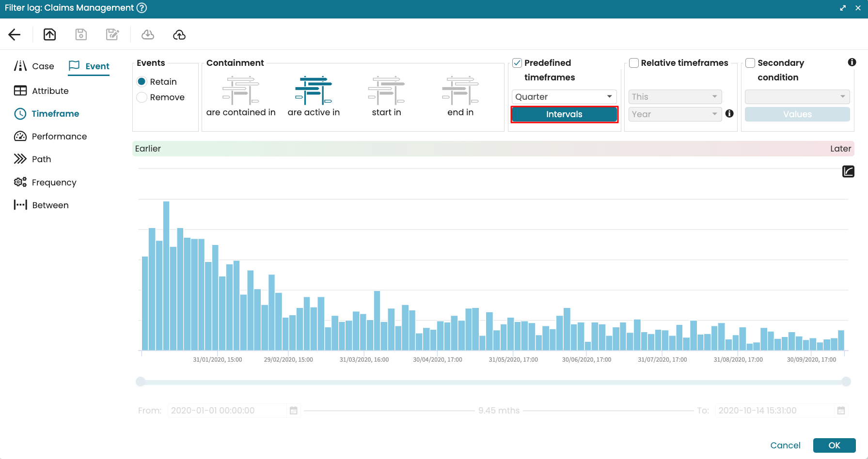Select the 'are contained in' containment icon
Viewport: 868px width, 459px height.
tap(241, 91)
